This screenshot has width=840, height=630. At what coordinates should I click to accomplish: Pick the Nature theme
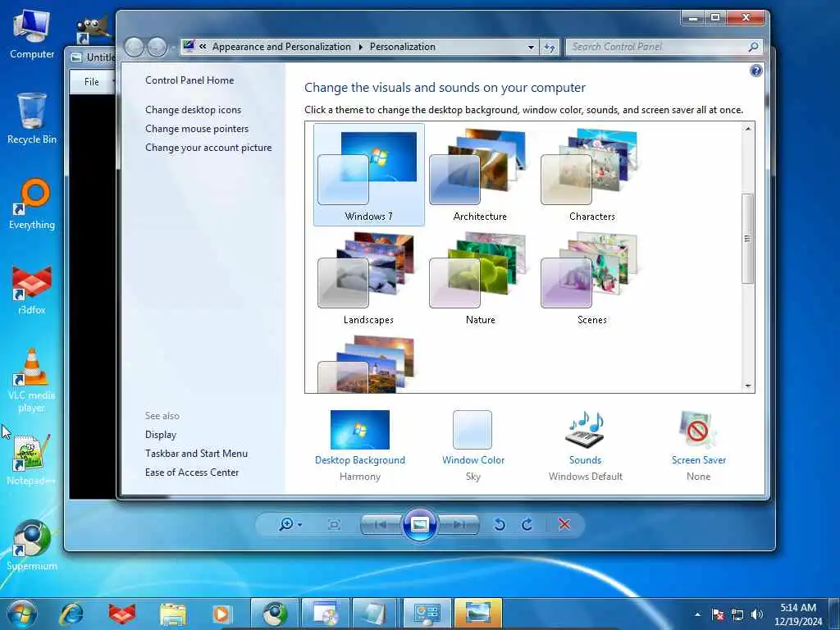point(480,278)
